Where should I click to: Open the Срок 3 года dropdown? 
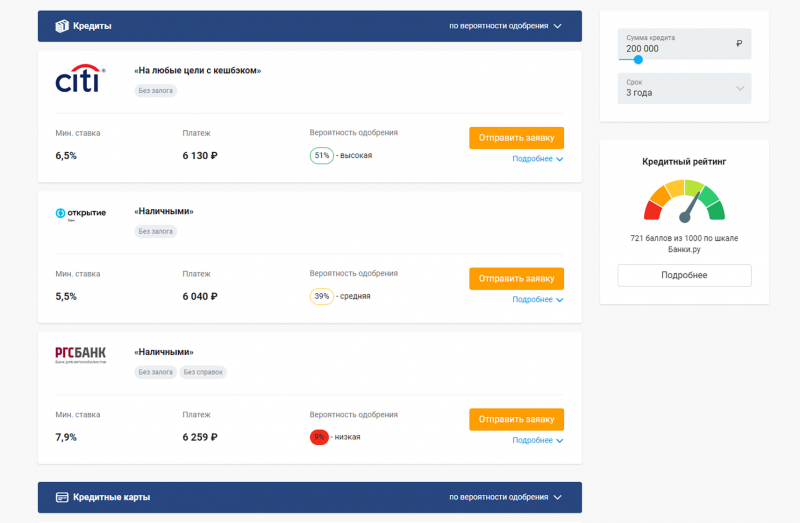684,88
